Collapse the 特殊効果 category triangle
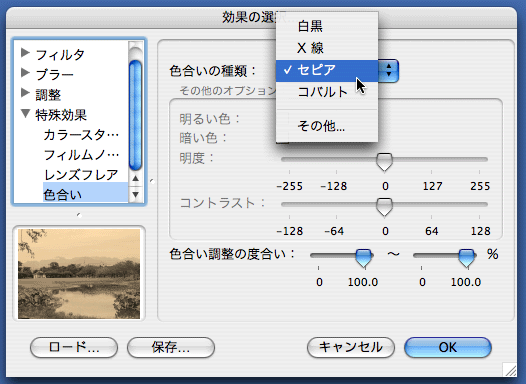 tap(25, 113)
